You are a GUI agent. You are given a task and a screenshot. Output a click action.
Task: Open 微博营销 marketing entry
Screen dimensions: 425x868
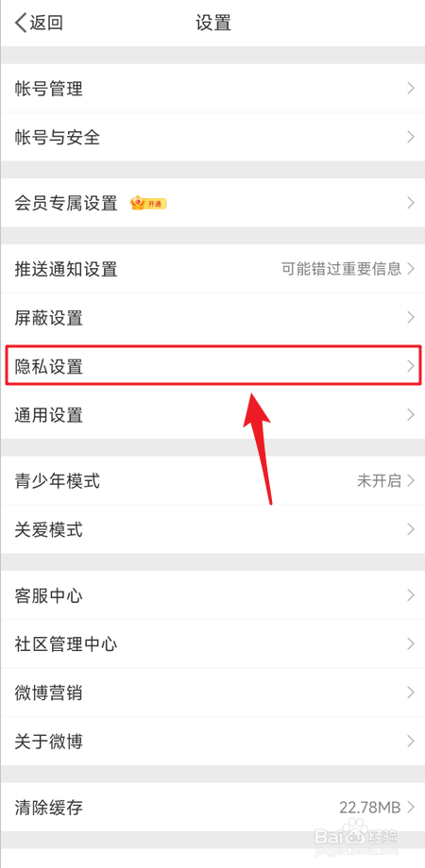212,693
